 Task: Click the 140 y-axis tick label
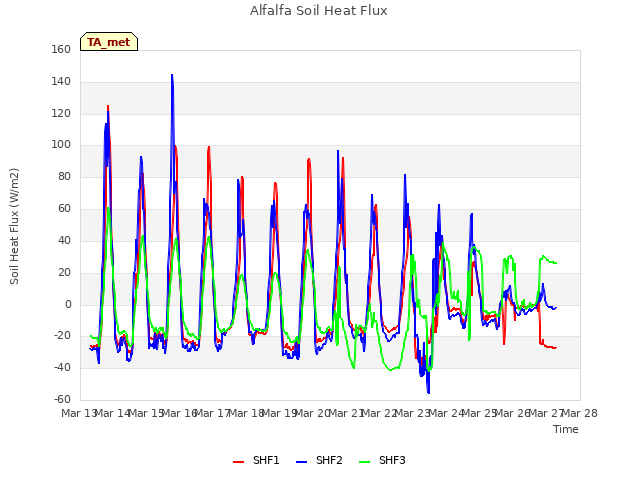tap(61, 81)
